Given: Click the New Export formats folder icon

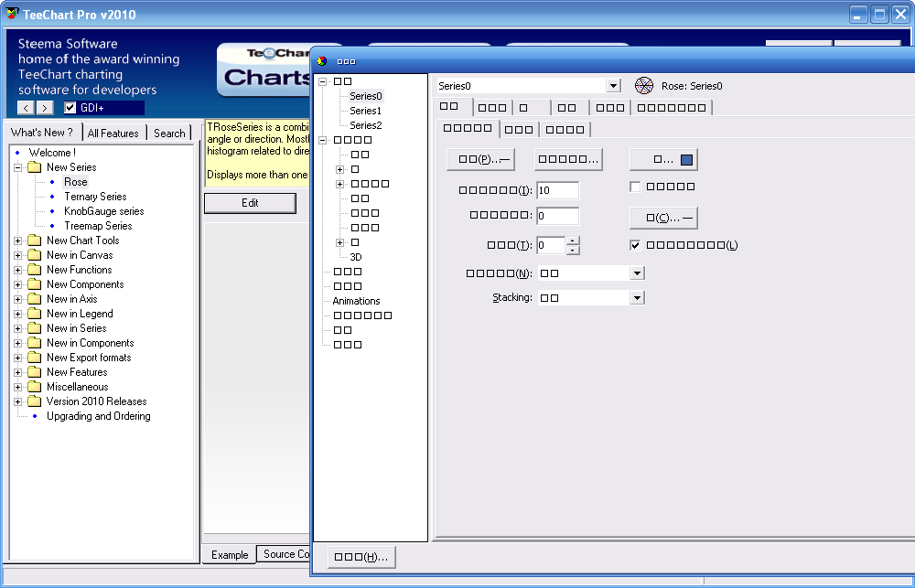Looking at the screenshot, I should pyautogui.click(x=35, y=358).
